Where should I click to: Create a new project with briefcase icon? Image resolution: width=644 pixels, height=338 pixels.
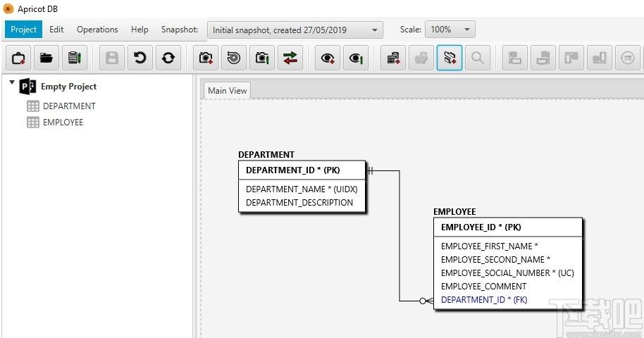tap(18, 58)
